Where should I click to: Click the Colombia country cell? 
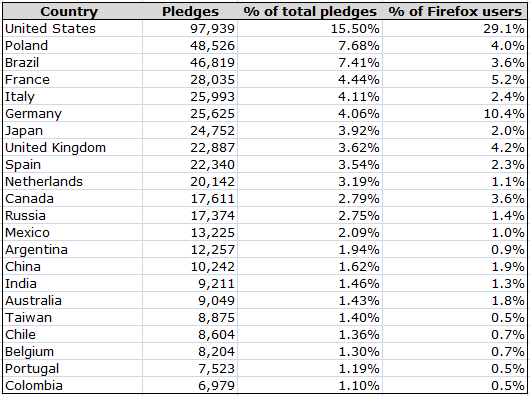[x=73, y=385]
